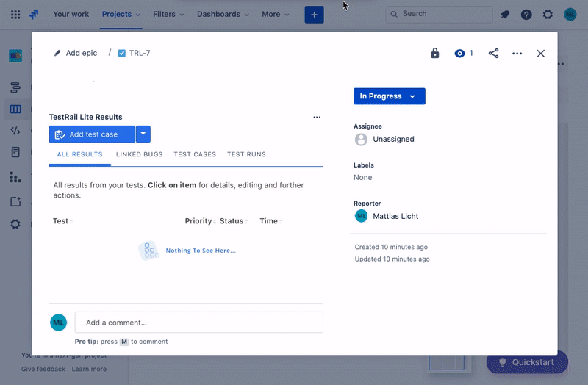Expand the In Progress status dropdown
Image resolution: width=588 pixels, height=385 pixels.
(390, 96)
